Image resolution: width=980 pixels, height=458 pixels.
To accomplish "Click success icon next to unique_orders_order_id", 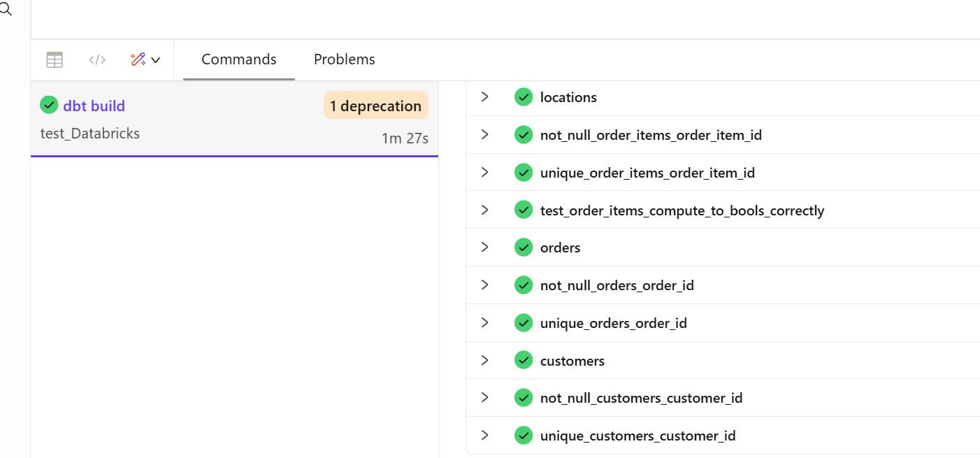I will click(x=524, y=323).
